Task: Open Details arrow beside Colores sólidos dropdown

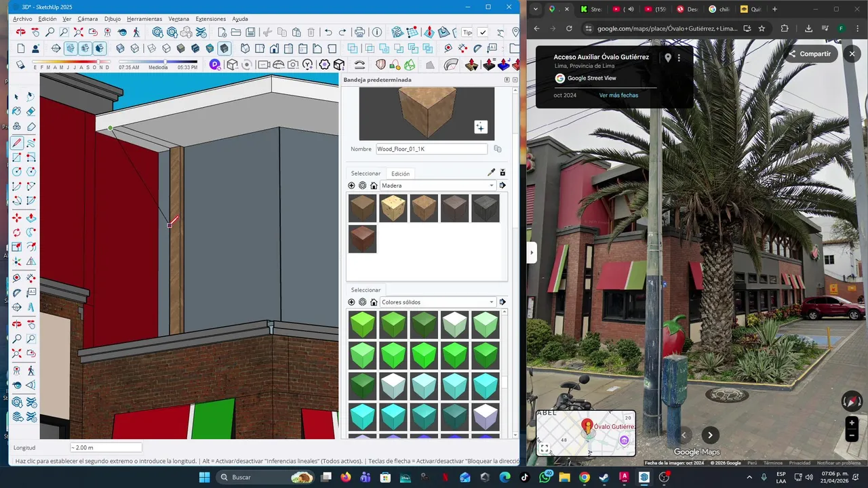Action: (x=502, y=302)
